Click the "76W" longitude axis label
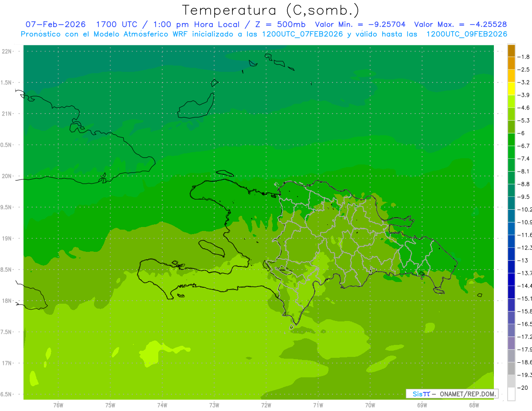The width and height of the screenshot is (532, 411). point(58,405)
